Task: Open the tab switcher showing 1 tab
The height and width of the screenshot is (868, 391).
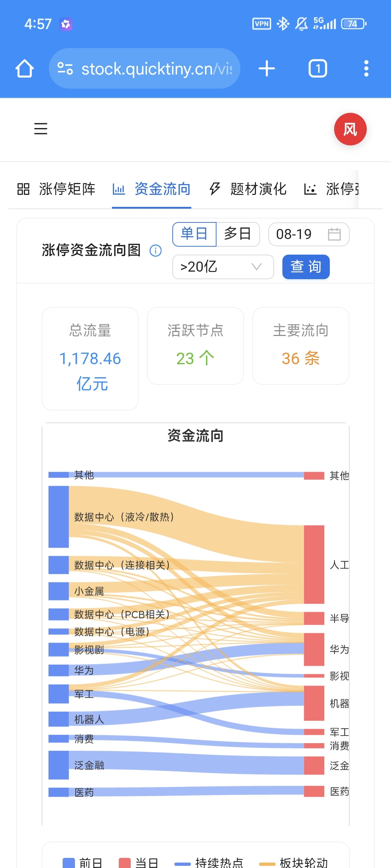Action: coord(318,68)
